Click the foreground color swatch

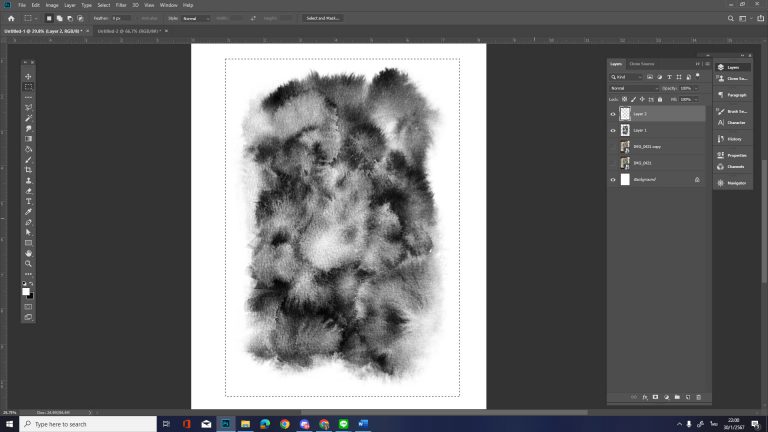tap(26, 291)
